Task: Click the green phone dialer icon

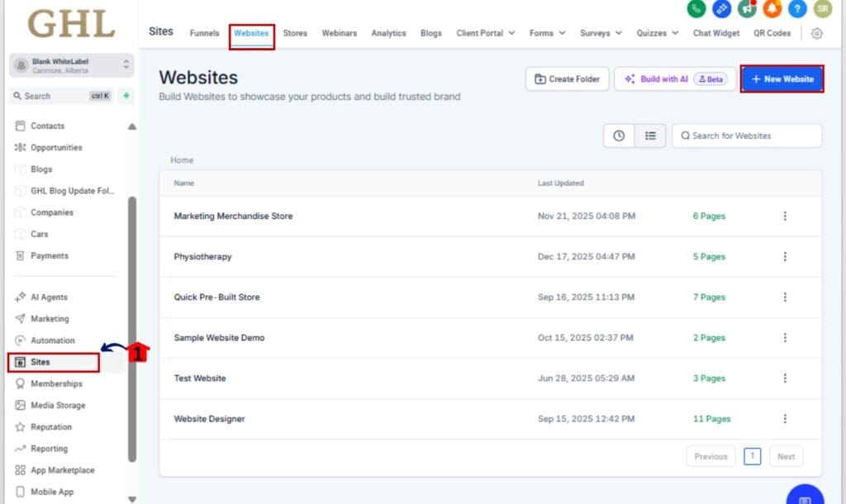Action: [696, 8]
